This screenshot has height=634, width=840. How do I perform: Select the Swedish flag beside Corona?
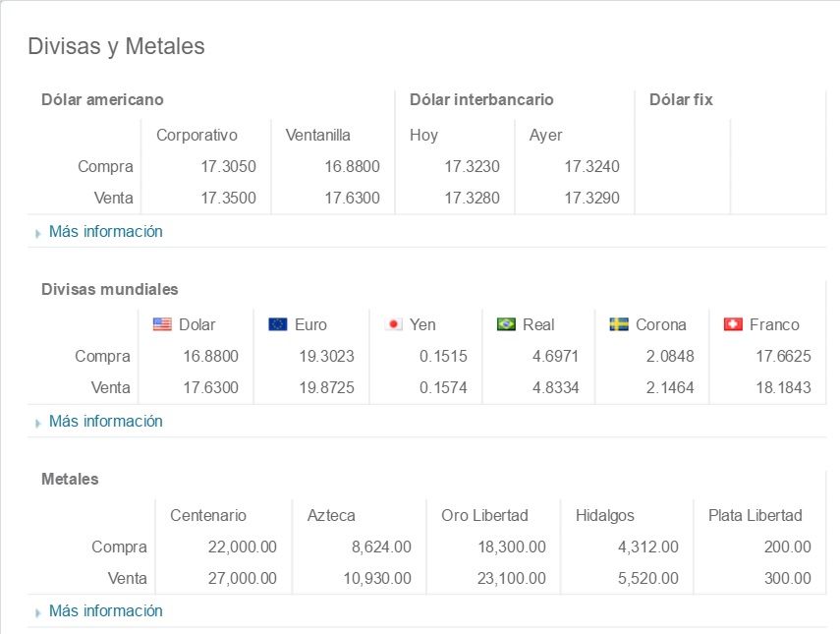(617, 324)
